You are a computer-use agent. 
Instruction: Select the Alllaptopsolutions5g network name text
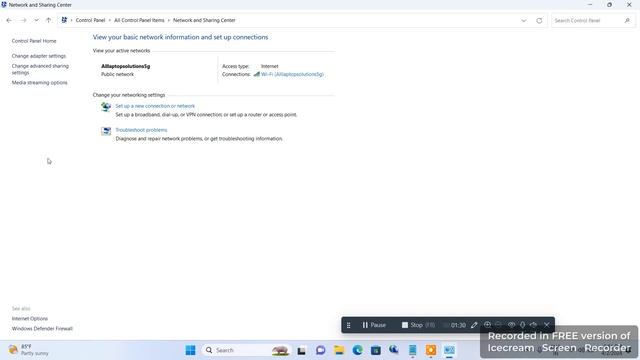(125, 66)
